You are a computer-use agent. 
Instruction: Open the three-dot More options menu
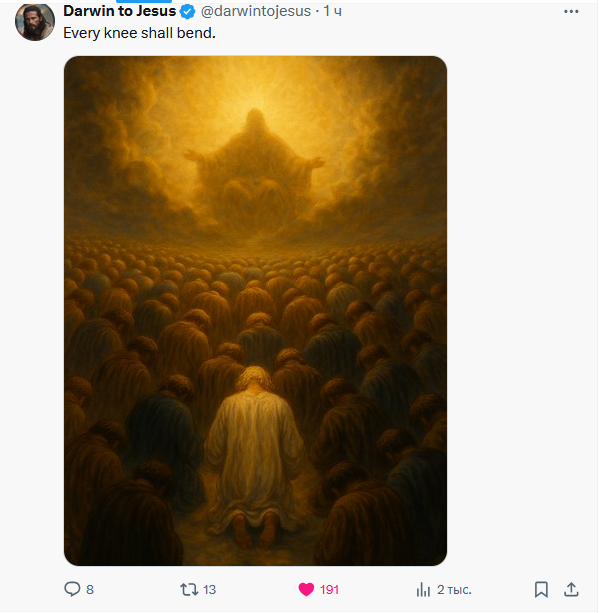[x=572, y=12]
